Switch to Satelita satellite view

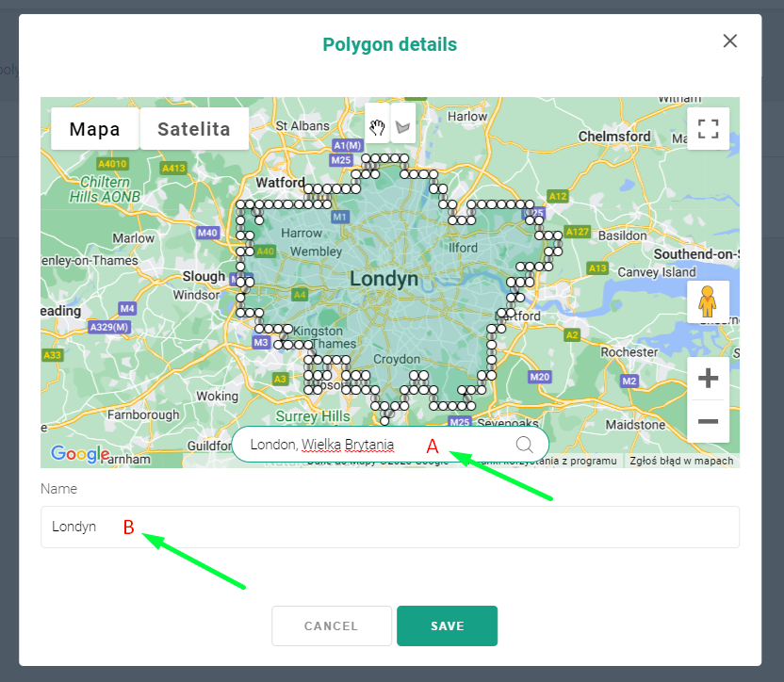194,129
